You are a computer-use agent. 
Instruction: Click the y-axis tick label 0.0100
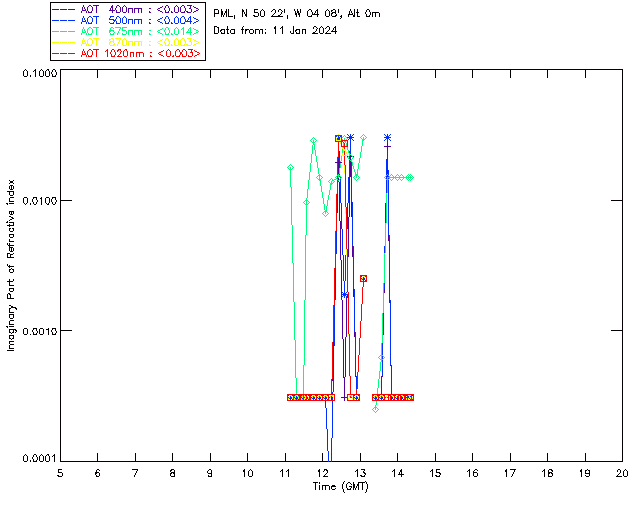click(x=39, y=201)
